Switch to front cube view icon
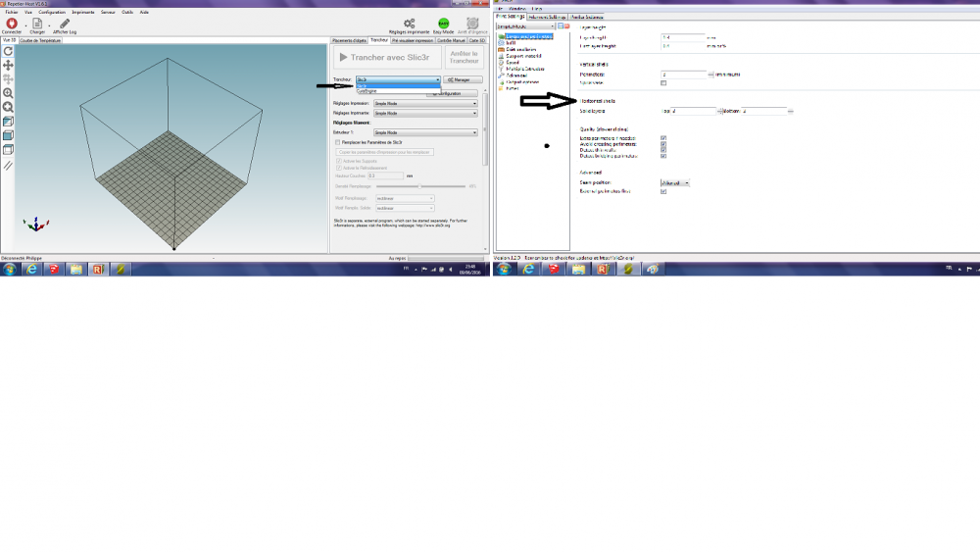Screen dimensions: 980x552 pos(8,135)
